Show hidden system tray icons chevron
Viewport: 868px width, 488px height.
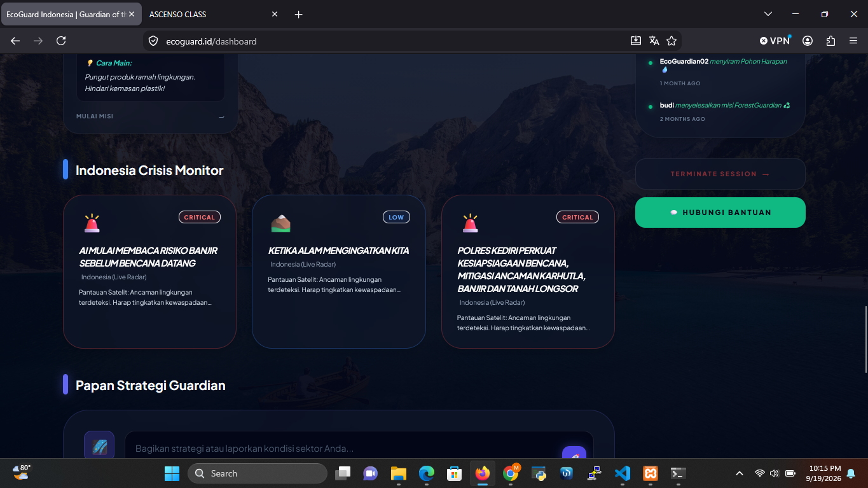click(x=739, y=473)
